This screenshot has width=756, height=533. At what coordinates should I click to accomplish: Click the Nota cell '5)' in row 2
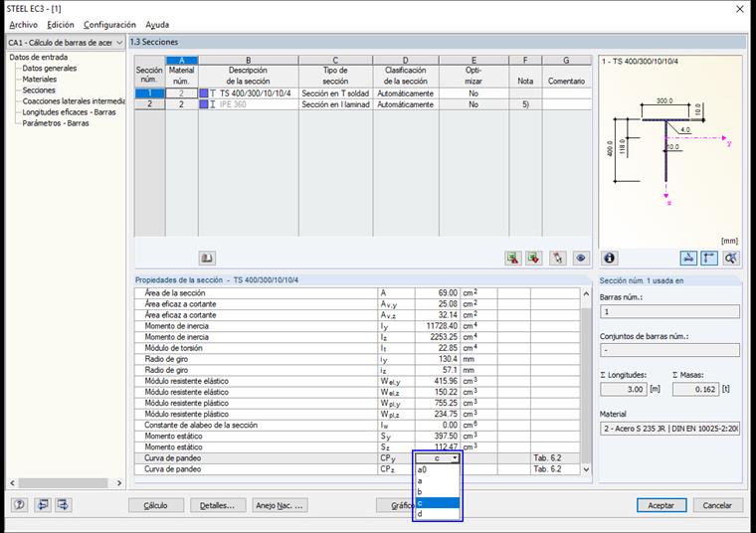pyautogui.click(x=525, y=104)
